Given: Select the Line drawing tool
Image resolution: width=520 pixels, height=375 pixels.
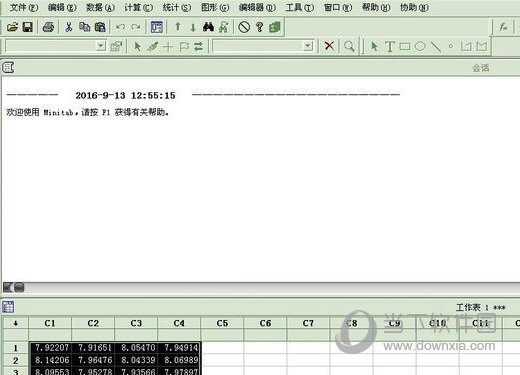Looking at the screenshot, I should click(x=435, y=47).
